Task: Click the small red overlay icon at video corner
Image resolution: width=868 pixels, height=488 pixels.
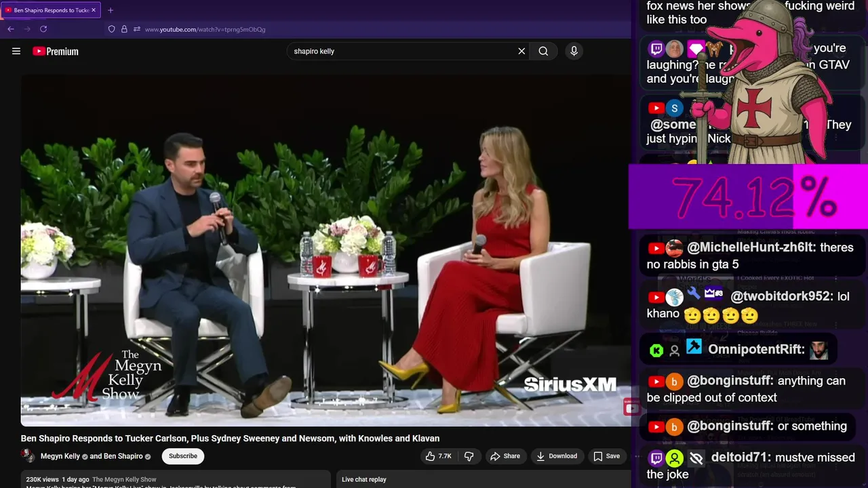Action: pos(632,407)
